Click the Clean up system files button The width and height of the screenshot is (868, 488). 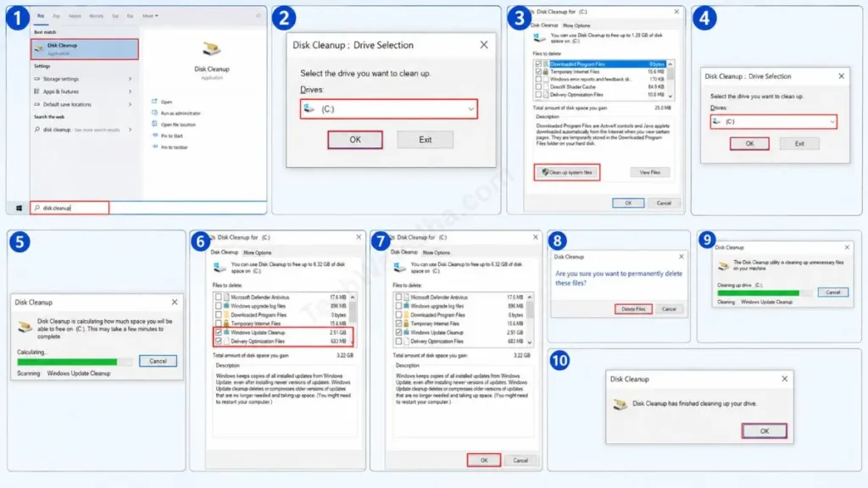pos(567,173)
